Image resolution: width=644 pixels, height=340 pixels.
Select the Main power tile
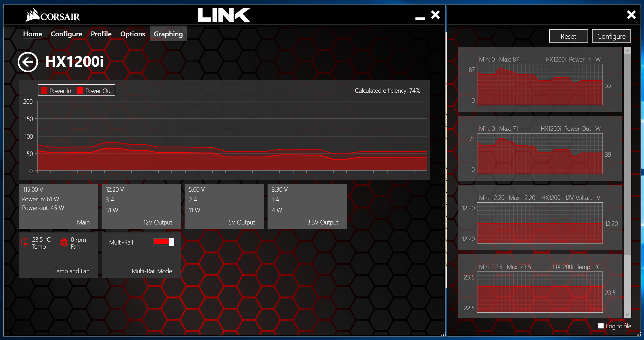point(58,206)
